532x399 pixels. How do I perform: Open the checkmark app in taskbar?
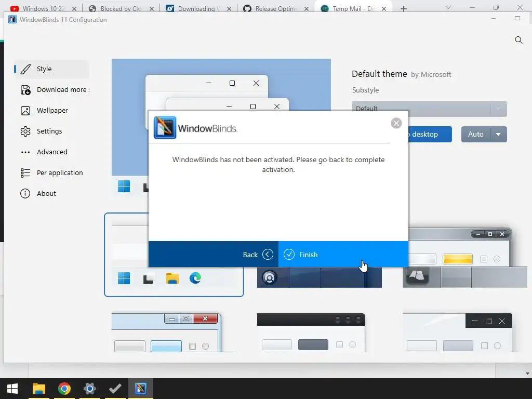[115, 389]
